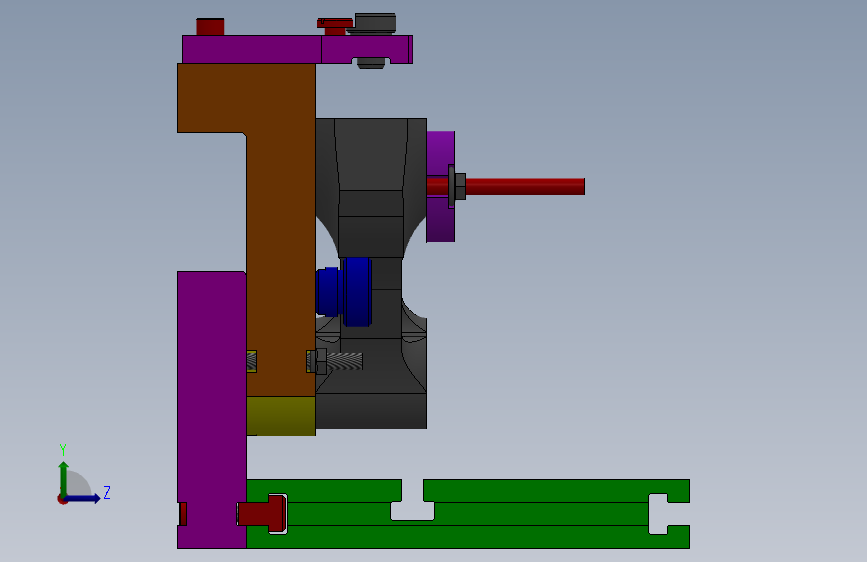Select the olive block under brown bracket
The width and height of the screenshot is (867, 562).
[281, 416]
